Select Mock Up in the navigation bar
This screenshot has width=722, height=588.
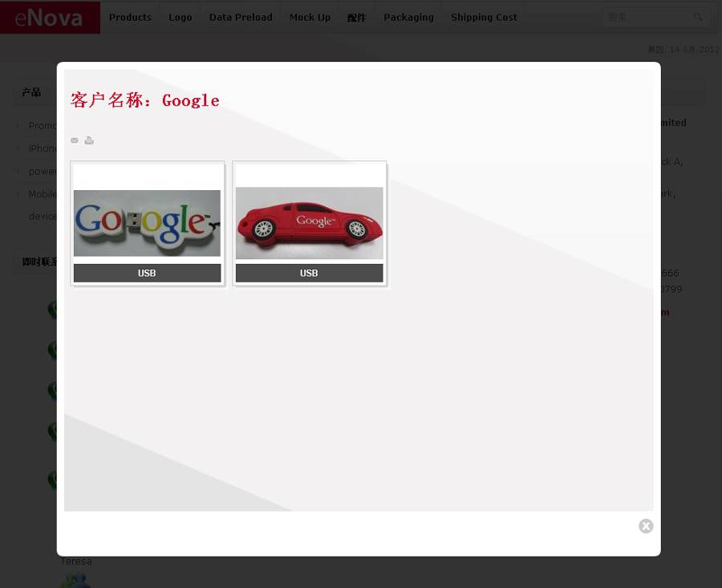[x=310, y=17]
